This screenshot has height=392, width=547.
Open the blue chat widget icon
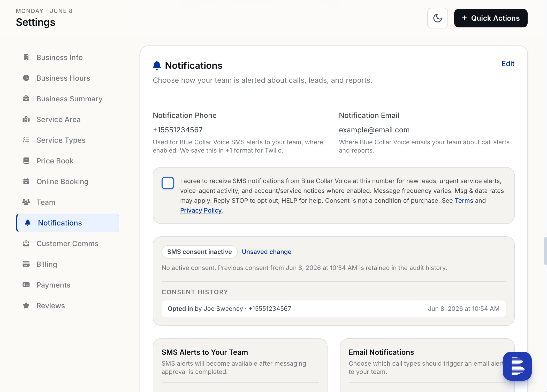coord(517,366)
